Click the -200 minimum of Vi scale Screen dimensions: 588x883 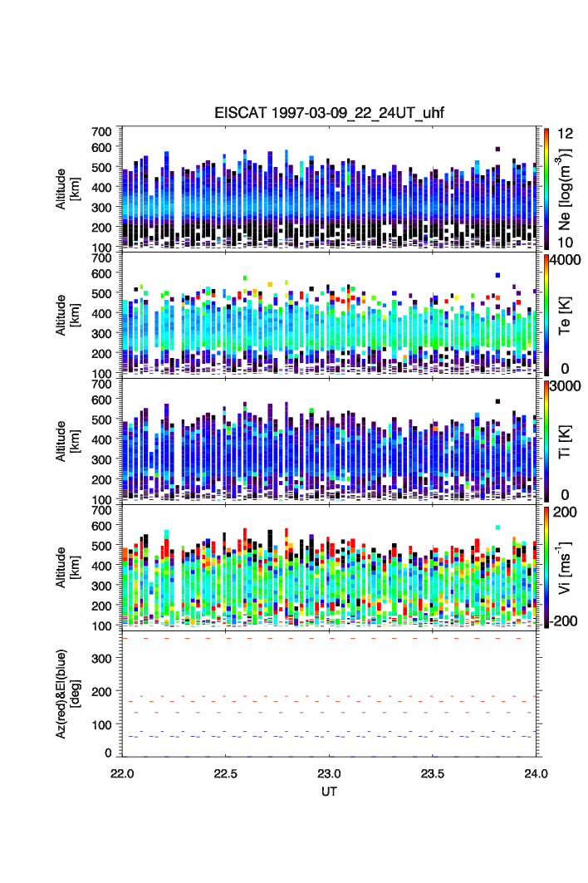coord(565,621)
